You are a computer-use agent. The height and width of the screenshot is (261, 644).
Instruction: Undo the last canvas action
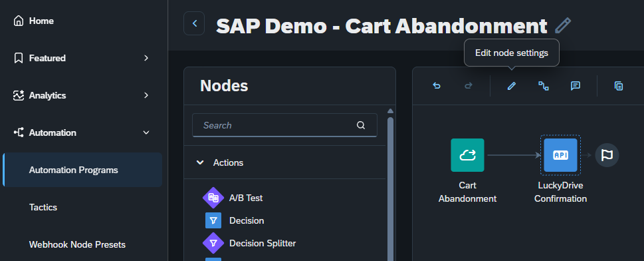[x=437, y=86]
